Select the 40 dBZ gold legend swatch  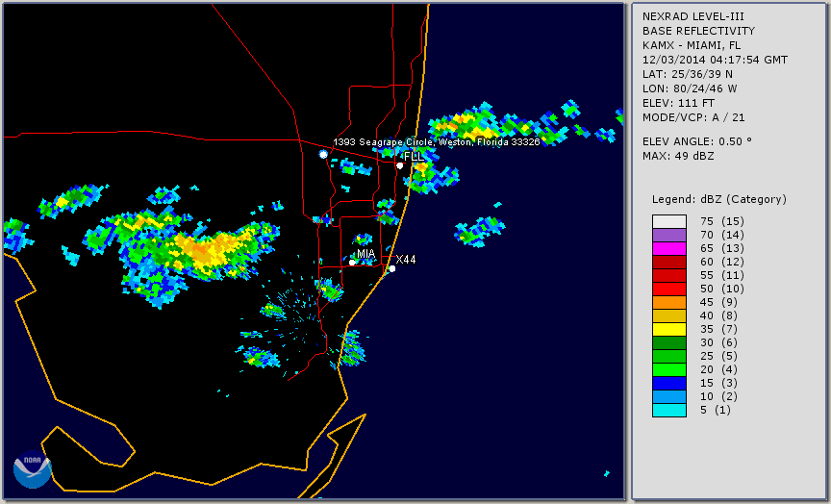(669, 315)
